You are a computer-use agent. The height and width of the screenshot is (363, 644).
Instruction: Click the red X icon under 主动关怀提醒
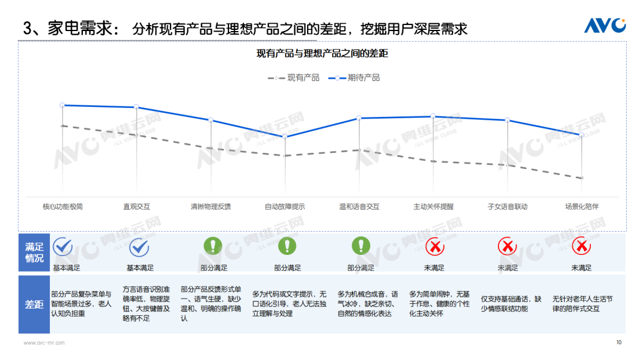[435, 246]
